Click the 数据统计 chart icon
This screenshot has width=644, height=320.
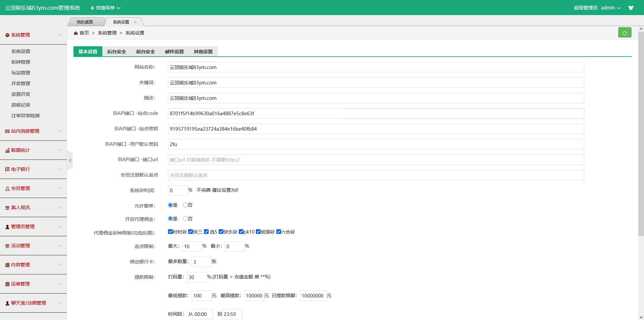click(7, 150)
